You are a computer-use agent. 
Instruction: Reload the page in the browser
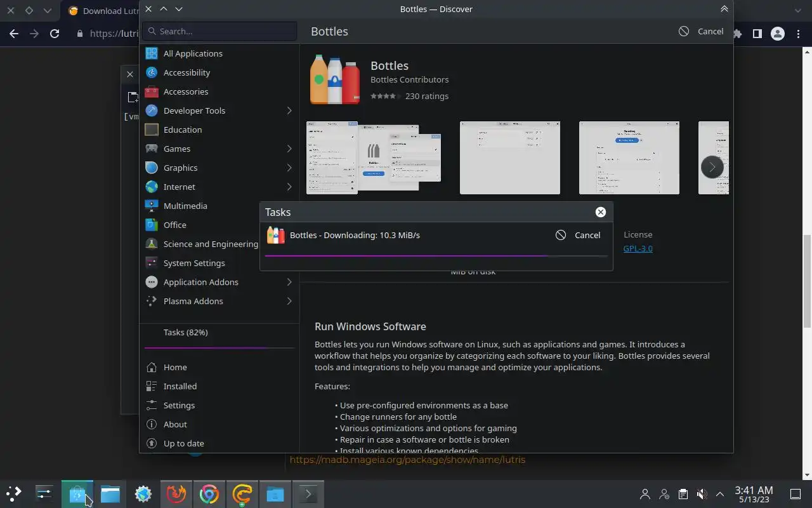55,34
